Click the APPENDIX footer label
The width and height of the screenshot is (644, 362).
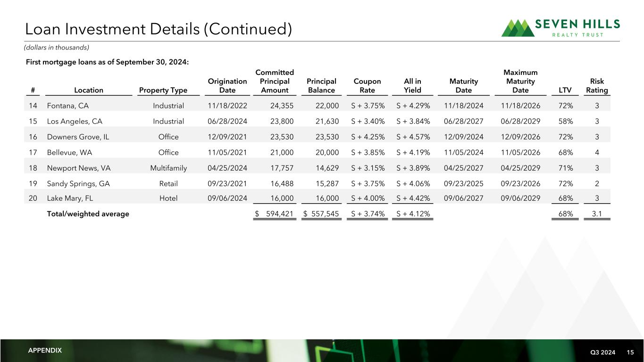pyautogui.click(x=45, y=350)
